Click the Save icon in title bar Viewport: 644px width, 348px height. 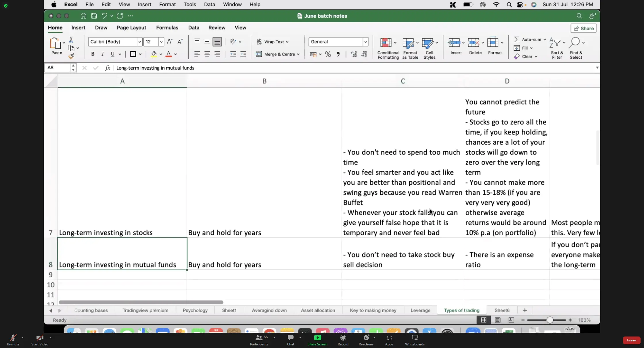(94, 16)
